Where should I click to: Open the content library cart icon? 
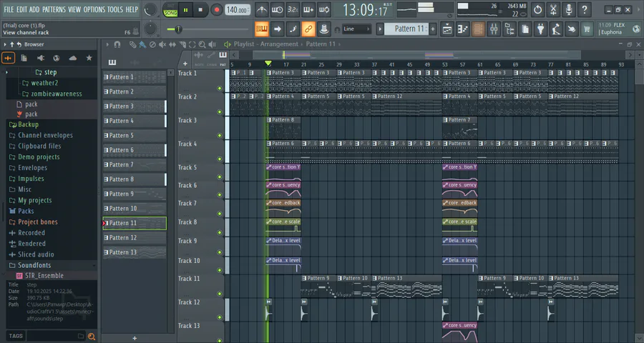tap(587, 29)
